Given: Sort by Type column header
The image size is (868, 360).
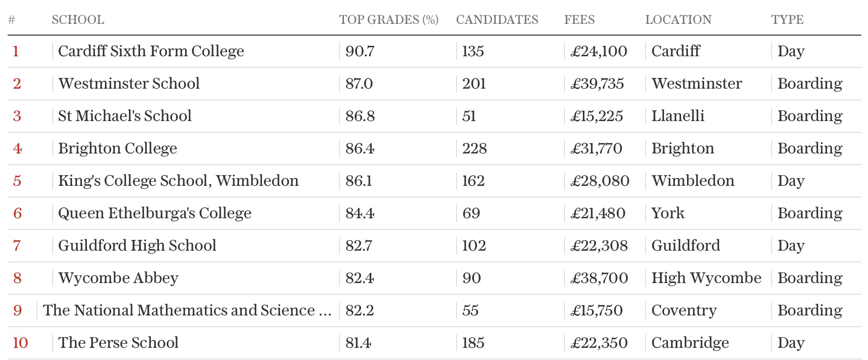Looking at the screenshot, I should point(787,20).
